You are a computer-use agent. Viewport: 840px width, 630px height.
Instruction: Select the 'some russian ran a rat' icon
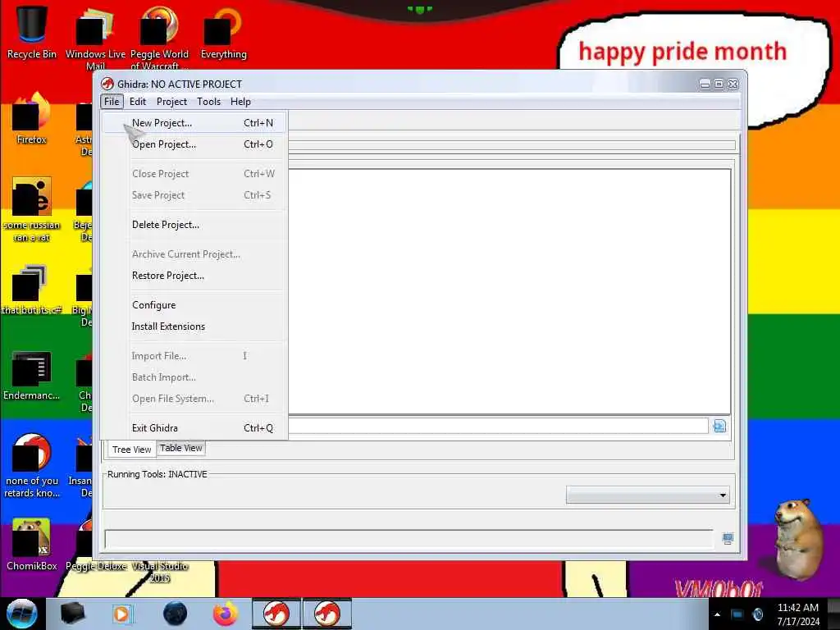31,210
